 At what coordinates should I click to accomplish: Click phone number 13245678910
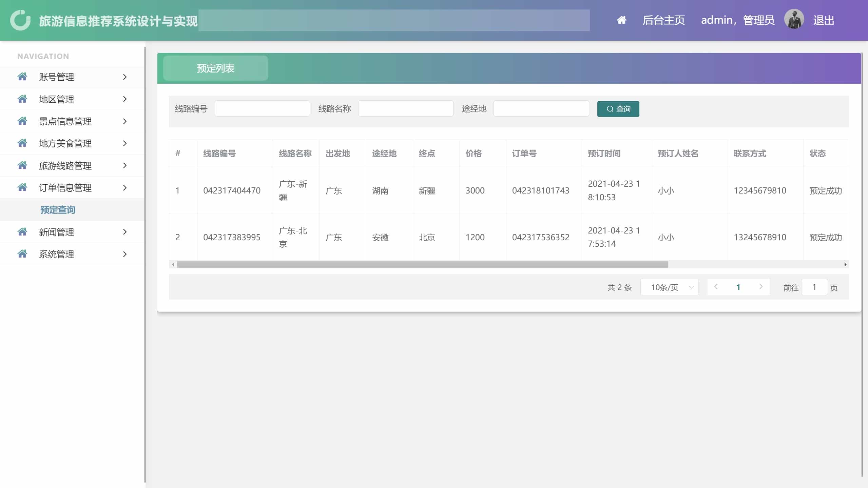click(x=760, y=237)
